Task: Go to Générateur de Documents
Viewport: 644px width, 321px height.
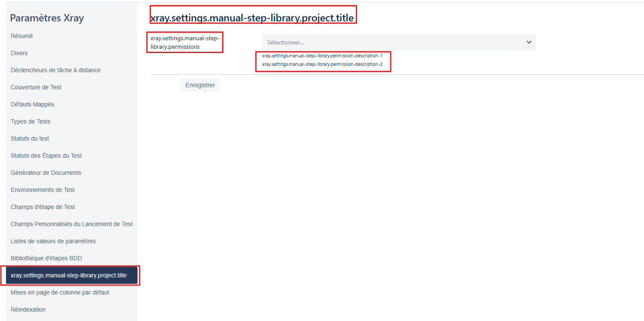Action: pos(46,173)
